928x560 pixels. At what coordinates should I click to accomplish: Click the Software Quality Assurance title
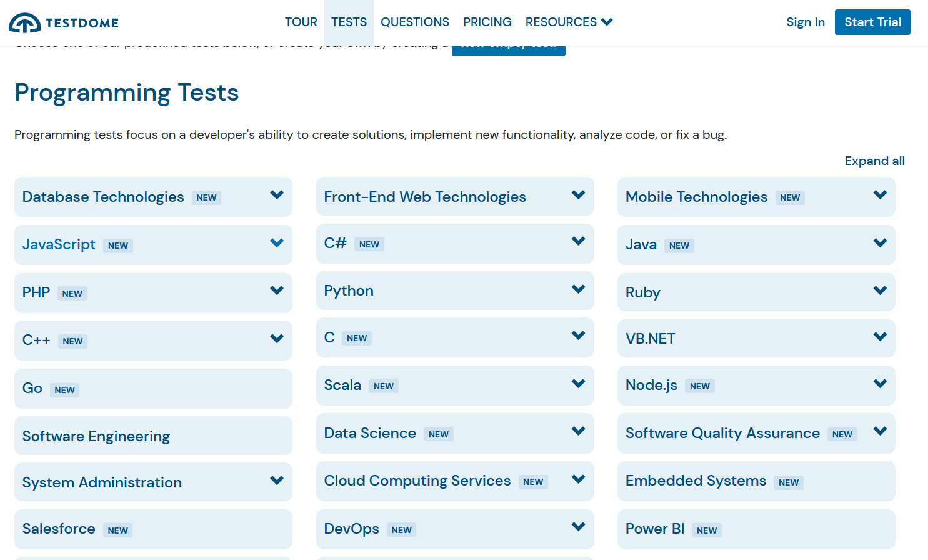722,433
